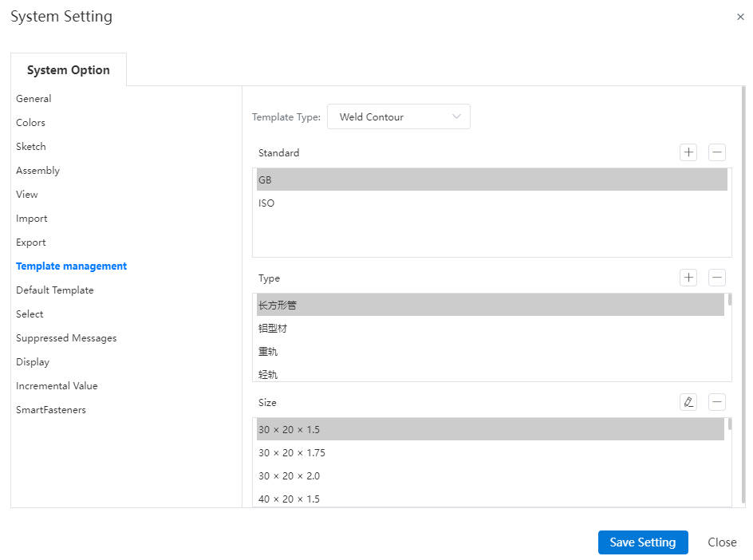
Task: Open the SmartFasteners section
Action: click(x=51, y=410)
